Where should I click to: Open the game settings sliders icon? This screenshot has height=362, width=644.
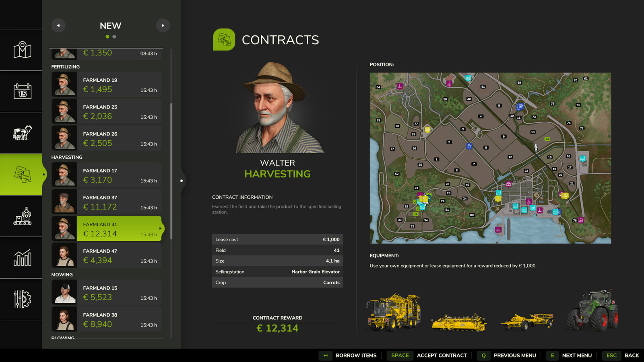tap(22, 299)
